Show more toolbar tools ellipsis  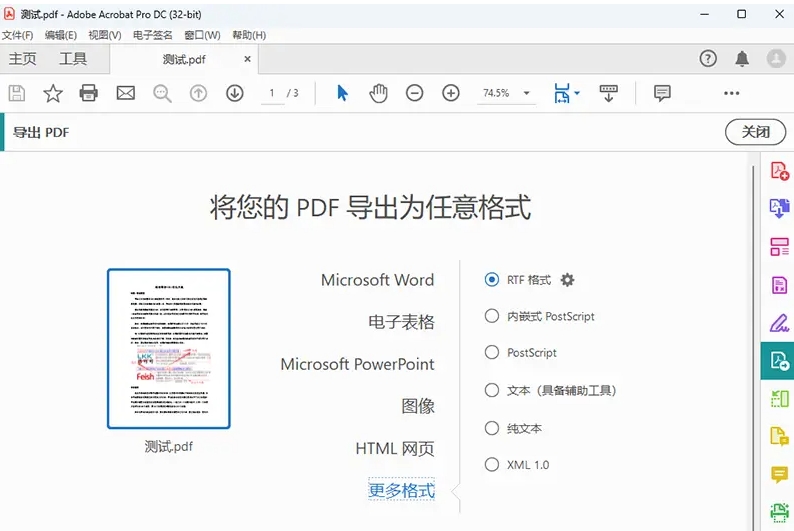click(731, 93)
